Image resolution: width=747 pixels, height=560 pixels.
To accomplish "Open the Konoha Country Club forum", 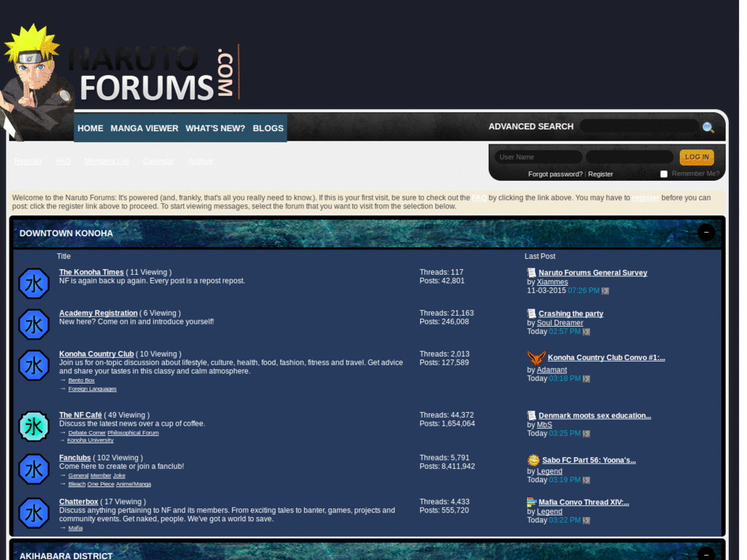I will pos(96,354).
